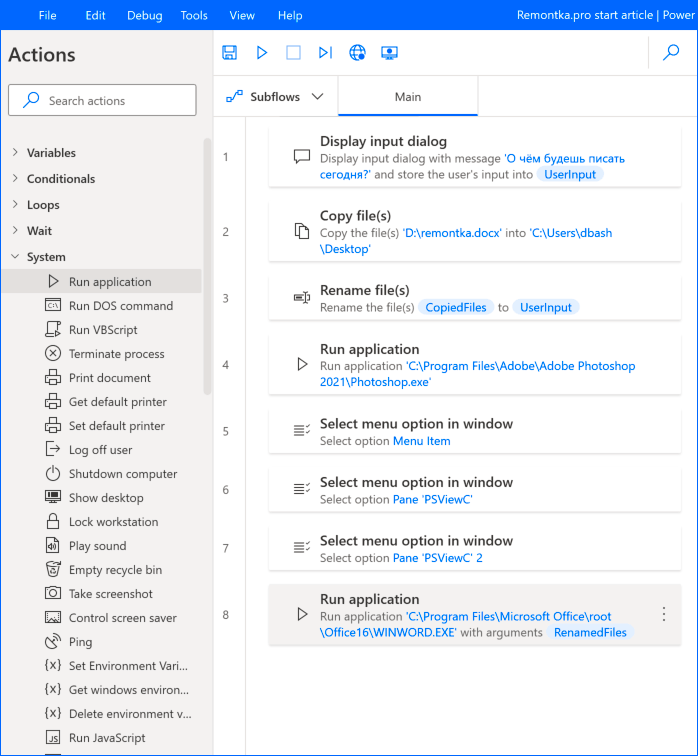
Task: Open the View menu
Action: pos(242,15)
